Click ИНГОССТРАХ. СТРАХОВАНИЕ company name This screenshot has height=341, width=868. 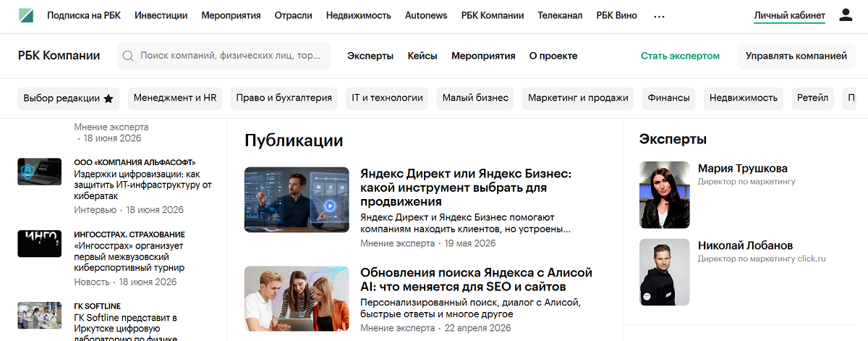129,235
